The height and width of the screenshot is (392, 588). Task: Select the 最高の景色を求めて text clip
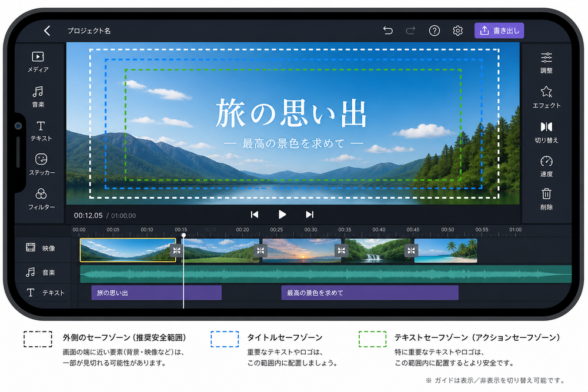[x=370, y=293]
